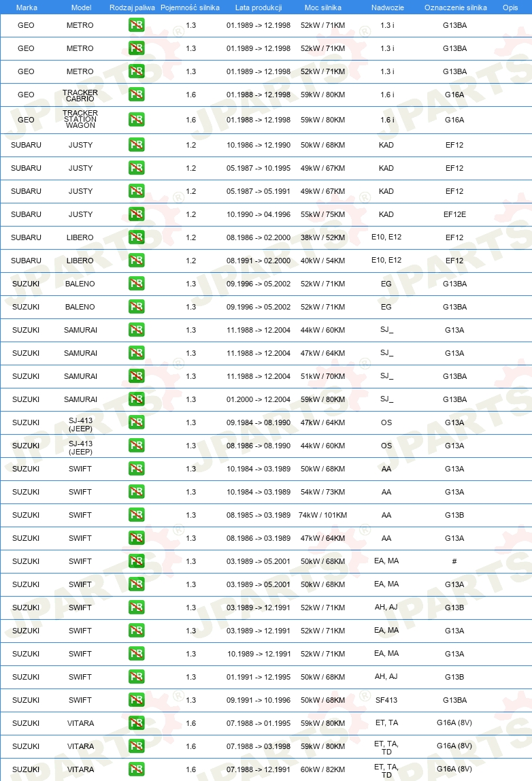Click the 38kW / 52KM power cell

click(322, 237)
